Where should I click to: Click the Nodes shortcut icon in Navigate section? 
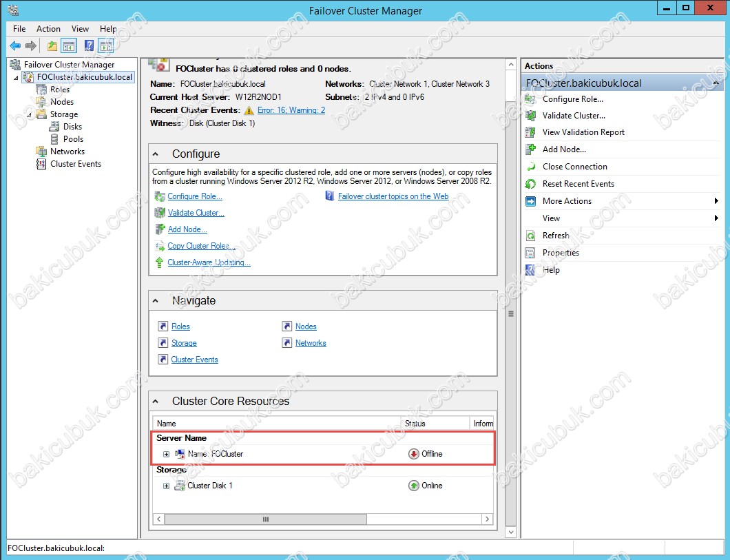(x=286, y=326)
